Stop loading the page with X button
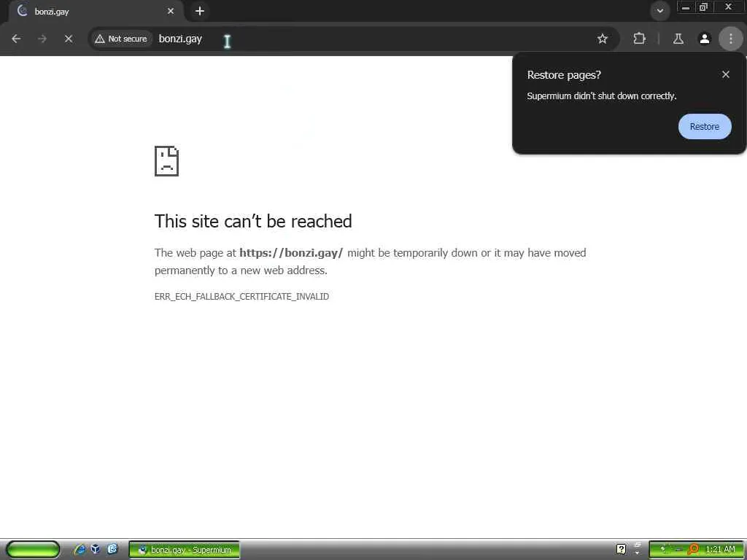 pyautogui.click(x=69, y=39)
